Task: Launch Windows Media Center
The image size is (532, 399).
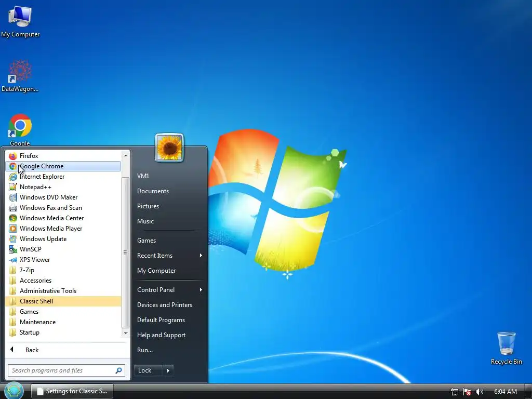Action: click(x=63, y=218)
